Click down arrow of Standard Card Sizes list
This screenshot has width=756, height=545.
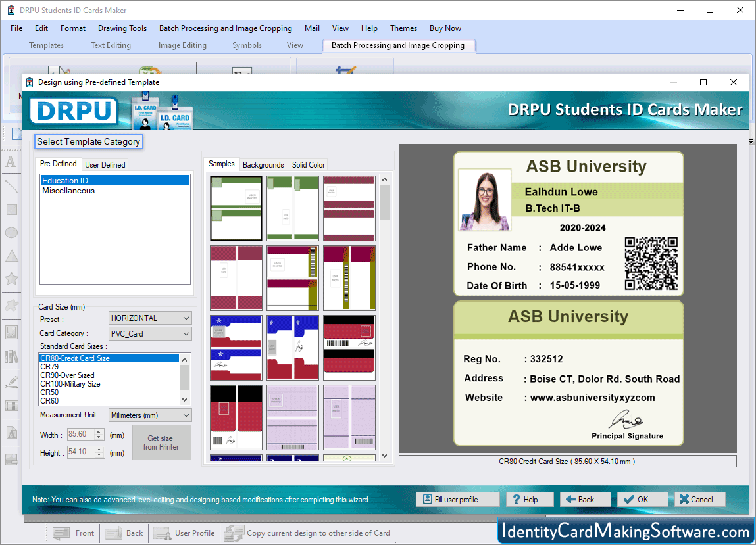[185, 400]
